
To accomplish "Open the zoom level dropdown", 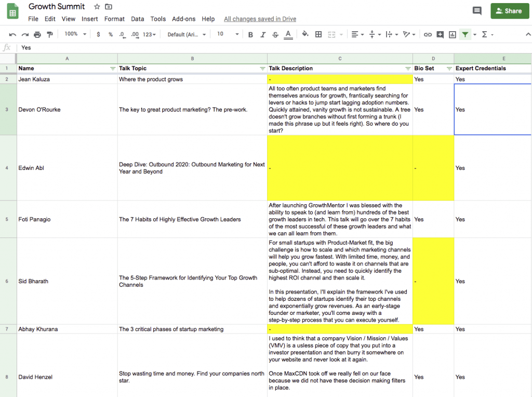I will point(74,34).
